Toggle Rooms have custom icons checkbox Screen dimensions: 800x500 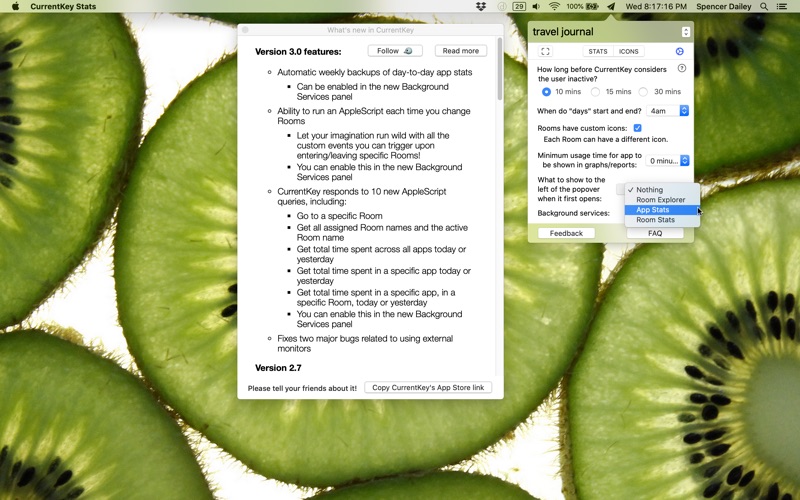coord(637,128)
